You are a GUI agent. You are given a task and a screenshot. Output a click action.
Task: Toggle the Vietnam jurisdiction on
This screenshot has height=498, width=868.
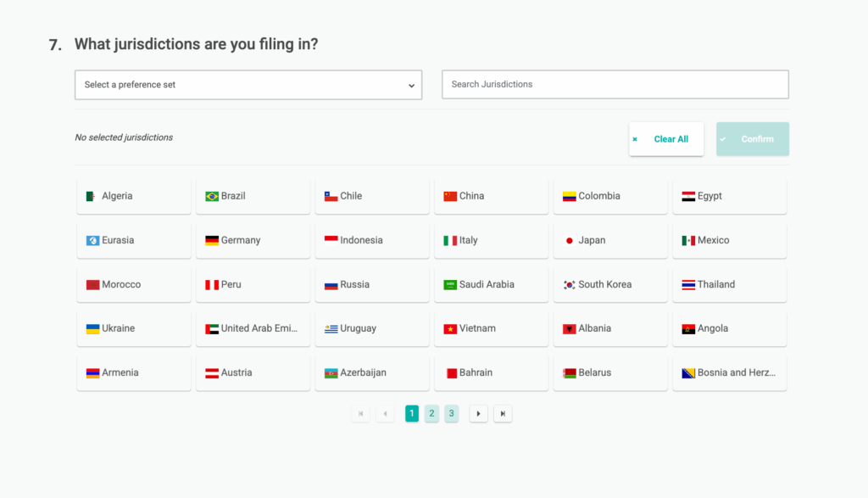pyautogui.click(x=491, y=327)
